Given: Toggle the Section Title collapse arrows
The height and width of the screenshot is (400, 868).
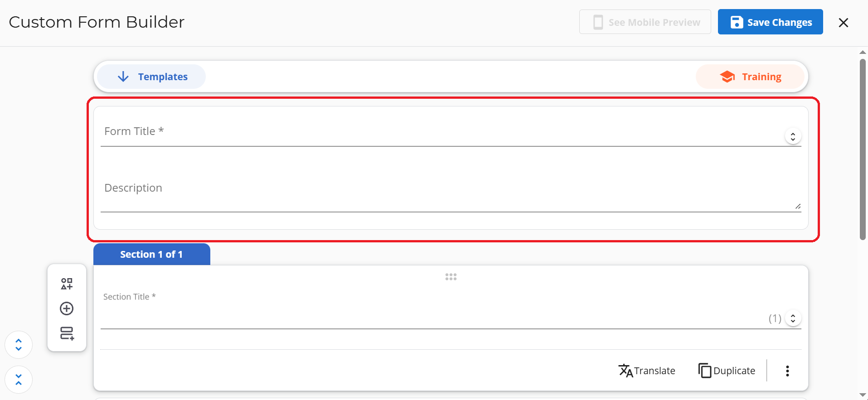Looking at the screenshot, I should point(793,318).
